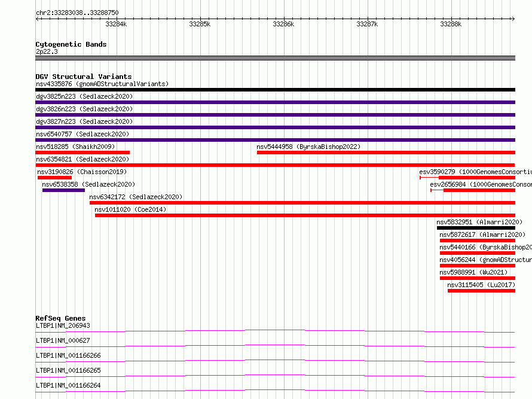Open LTBP1|NM_001166264 transcript
The width and height of the screenshot is (532, 399).
click(68, 385)
